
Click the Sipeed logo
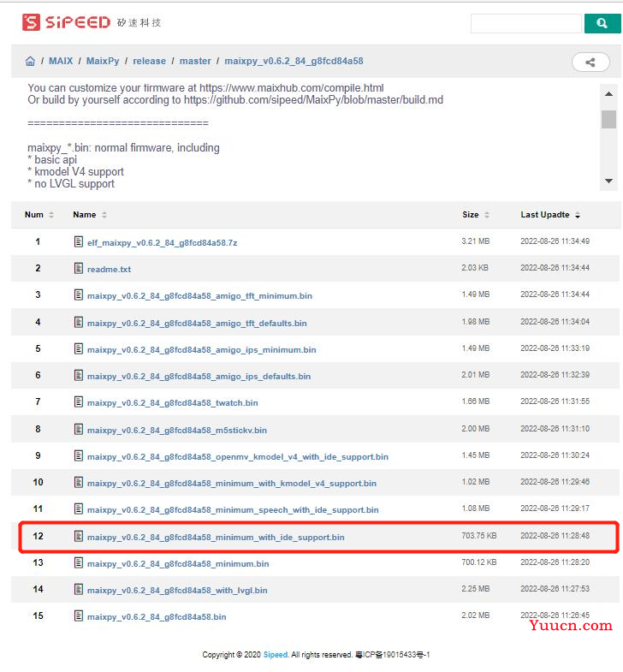[x=92, y=22]
